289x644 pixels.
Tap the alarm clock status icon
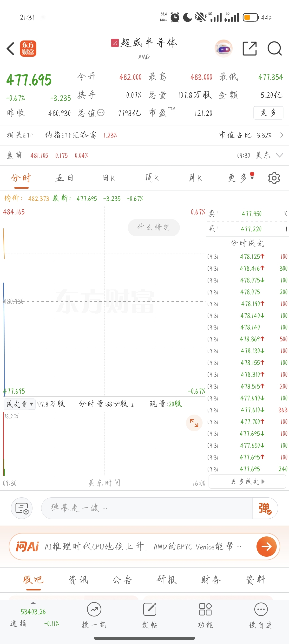[175, 18]
